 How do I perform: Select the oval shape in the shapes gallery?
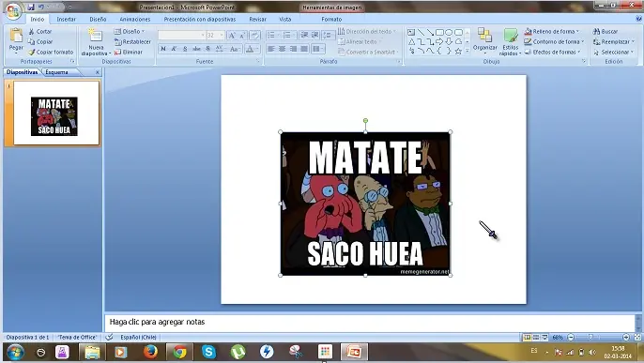(x=449, y=32)
